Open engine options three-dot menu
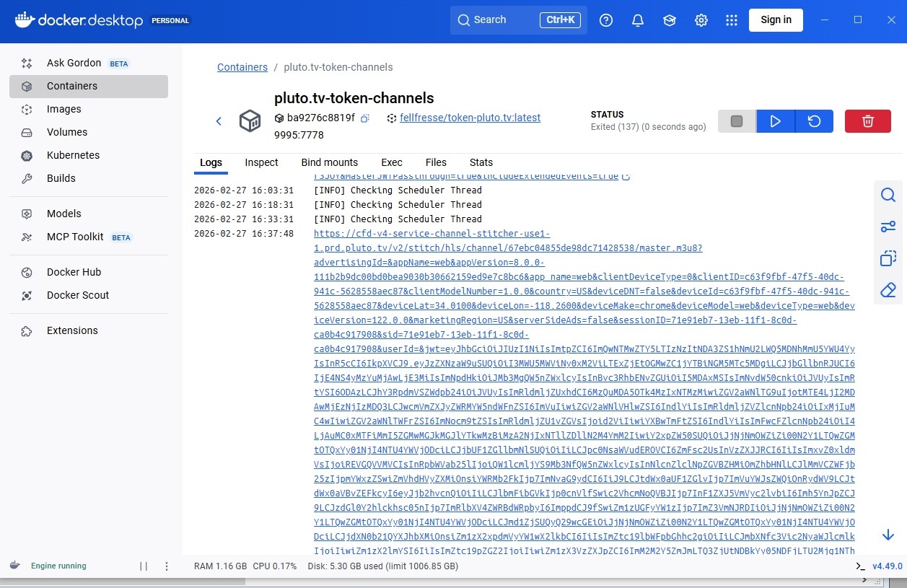 pyautogui.click(x=167, y=566)
